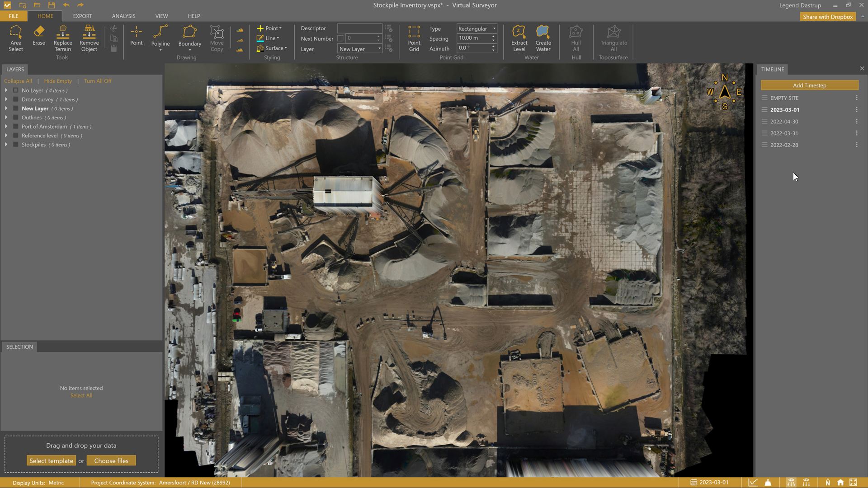Toggle the Stockpiles layer checkbox
This screenshot has width=868, height=488.
click(x=16, y=145)
